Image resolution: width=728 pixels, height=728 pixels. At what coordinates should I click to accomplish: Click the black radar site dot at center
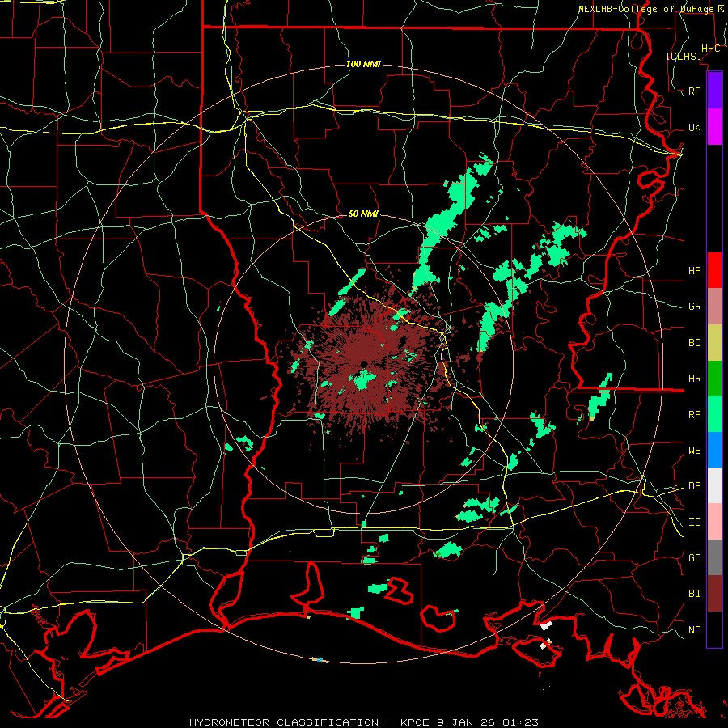tap(364, 363)
